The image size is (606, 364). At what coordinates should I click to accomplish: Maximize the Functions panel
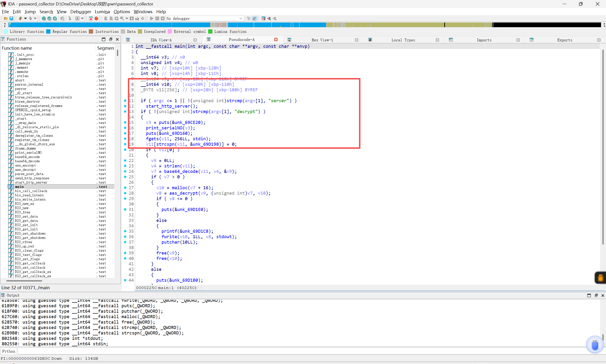pyautogui.click(x=104, y=39)
